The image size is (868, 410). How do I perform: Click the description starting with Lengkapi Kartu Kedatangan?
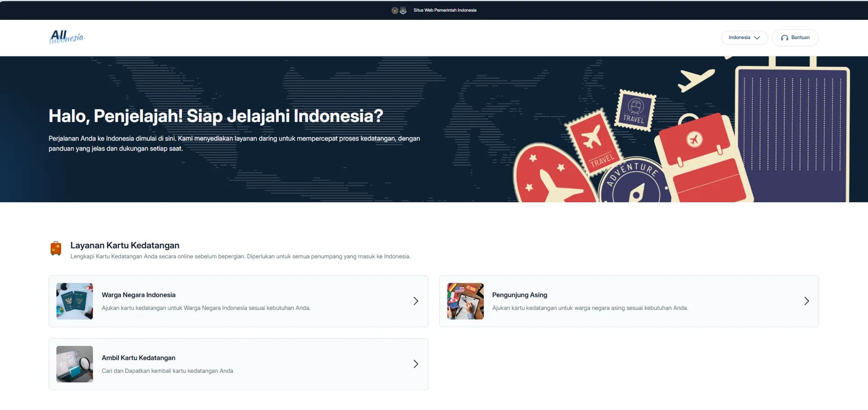(x=240, y=256)
